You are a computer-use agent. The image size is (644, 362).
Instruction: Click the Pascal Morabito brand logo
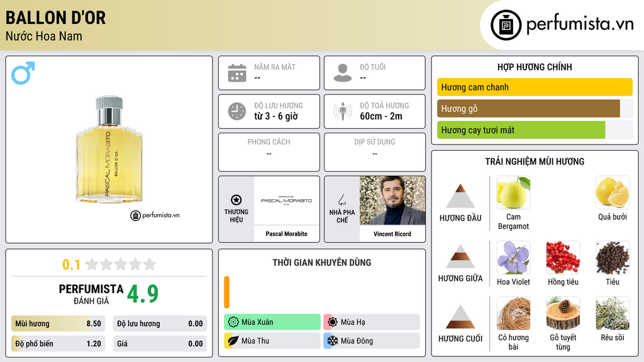click(287, 200)
